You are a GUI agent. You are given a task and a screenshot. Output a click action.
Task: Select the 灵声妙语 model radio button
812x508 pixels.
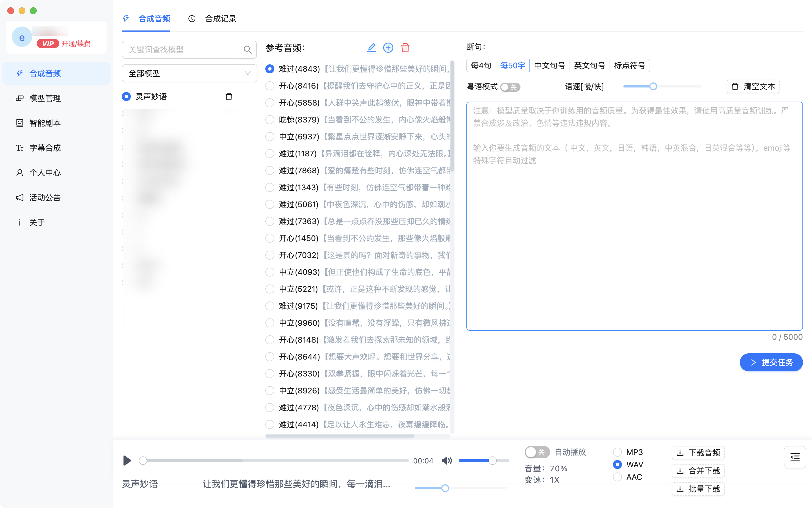[126, 97]
